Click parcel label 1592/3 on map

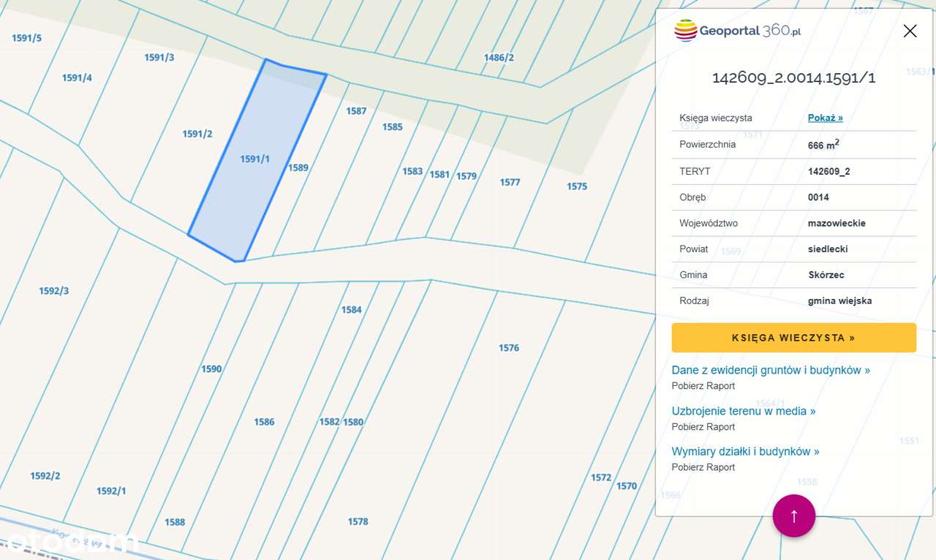[x=53, y=291]
